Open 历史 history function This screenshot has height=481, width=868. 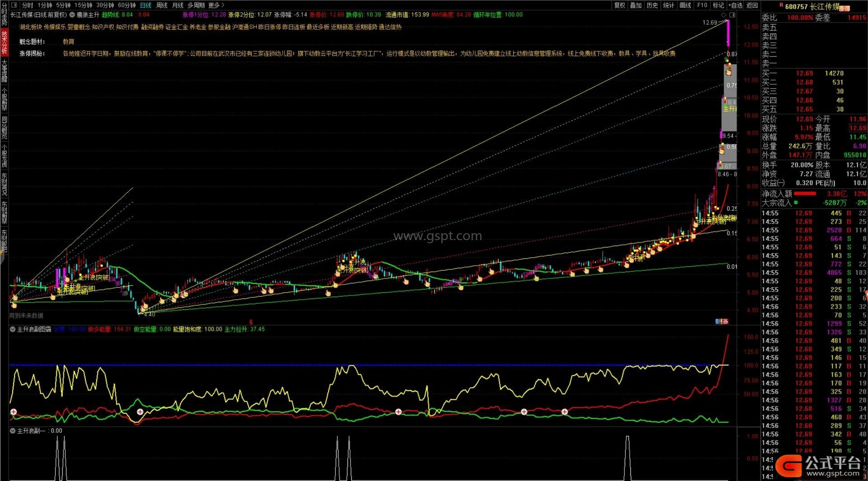pyautogui.click(x=652, y=5)
